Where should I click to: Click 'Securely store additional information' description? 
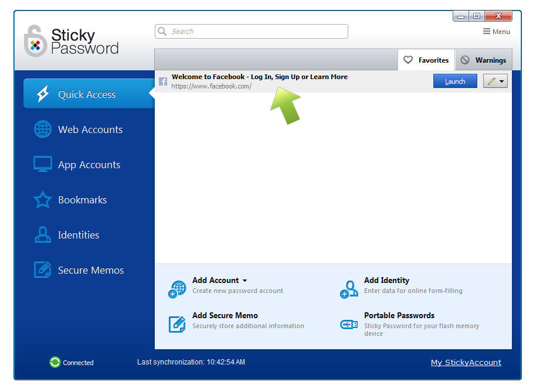(248, 326)
